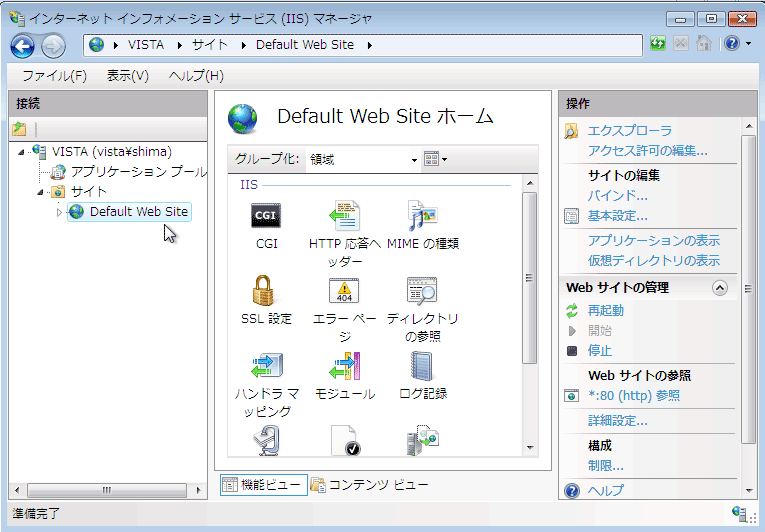This screenshot has width=765, height=532.
Task: Collapse the サイト tree node
Action: pos(41,192)
